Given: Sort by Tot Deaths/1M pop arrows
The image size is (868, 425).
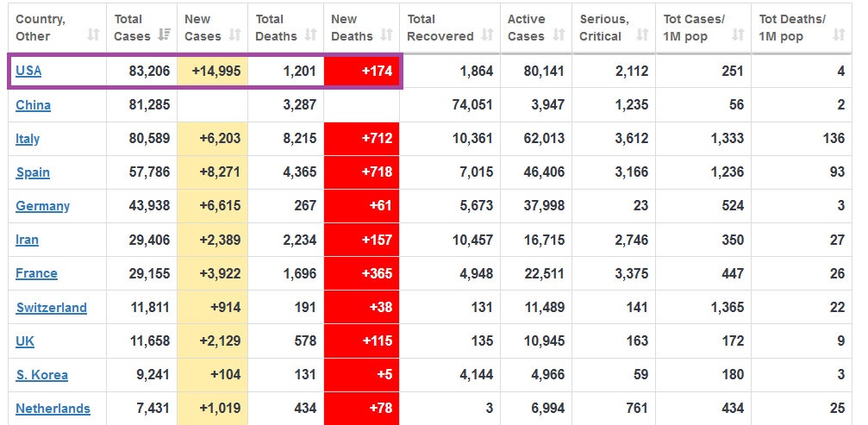Looking at the screenshot, I should [839, 35].
